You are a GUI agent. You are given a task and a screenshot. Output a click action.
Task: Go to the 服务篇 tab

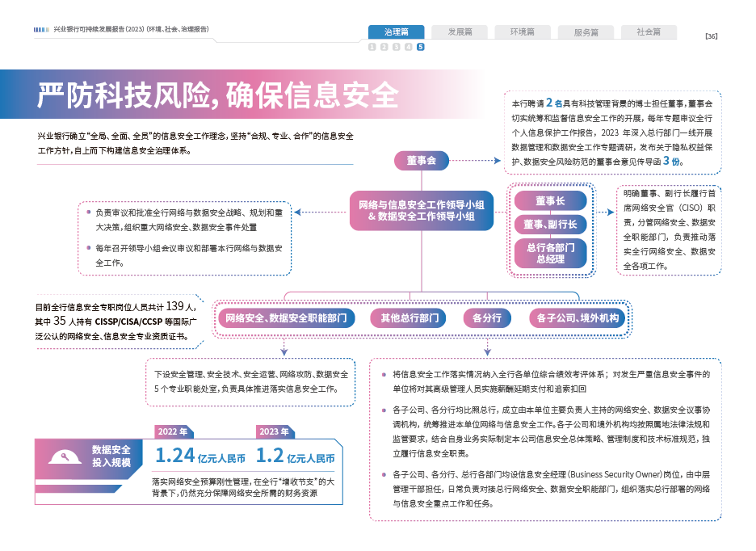point(586,32)
